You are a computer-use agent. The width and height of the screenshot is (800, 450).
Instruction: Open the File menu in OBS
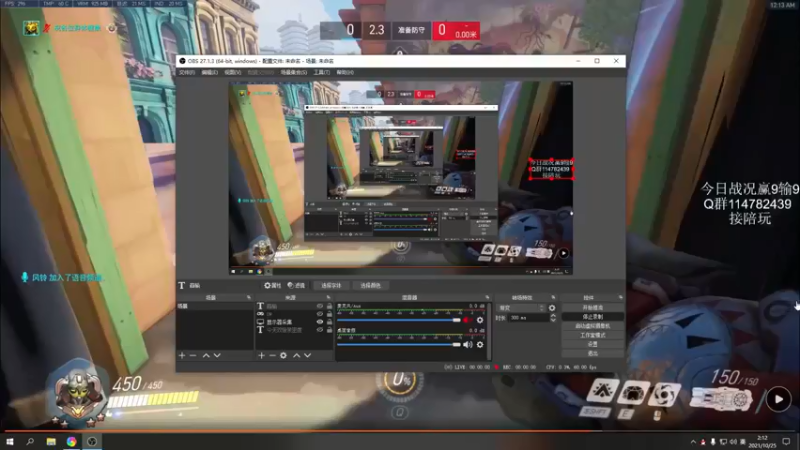click(x=186, y=72)
